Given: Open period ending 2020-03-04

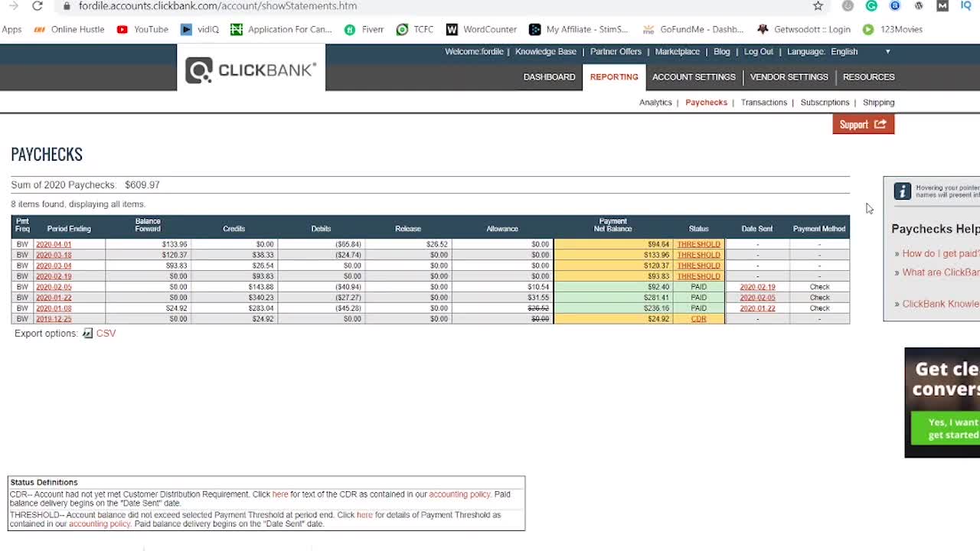Looking at the screenshot, I should click(x=54, y=266).
